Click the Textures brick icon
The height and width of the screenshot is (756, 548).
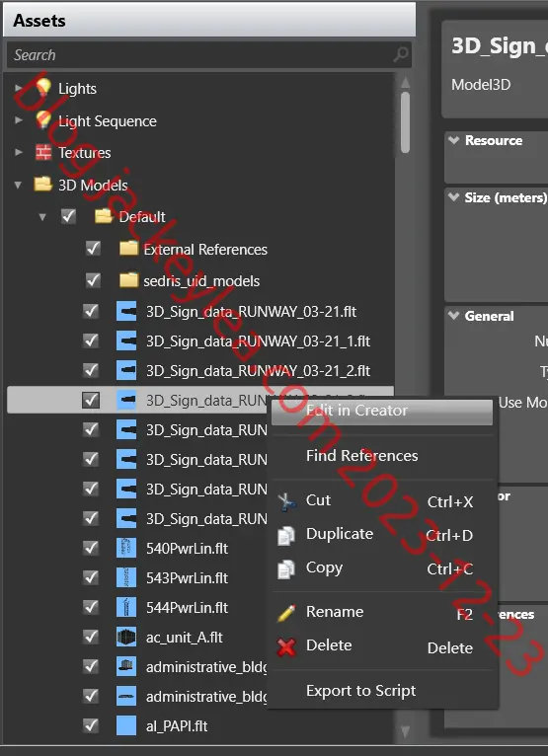click(43, 152)
